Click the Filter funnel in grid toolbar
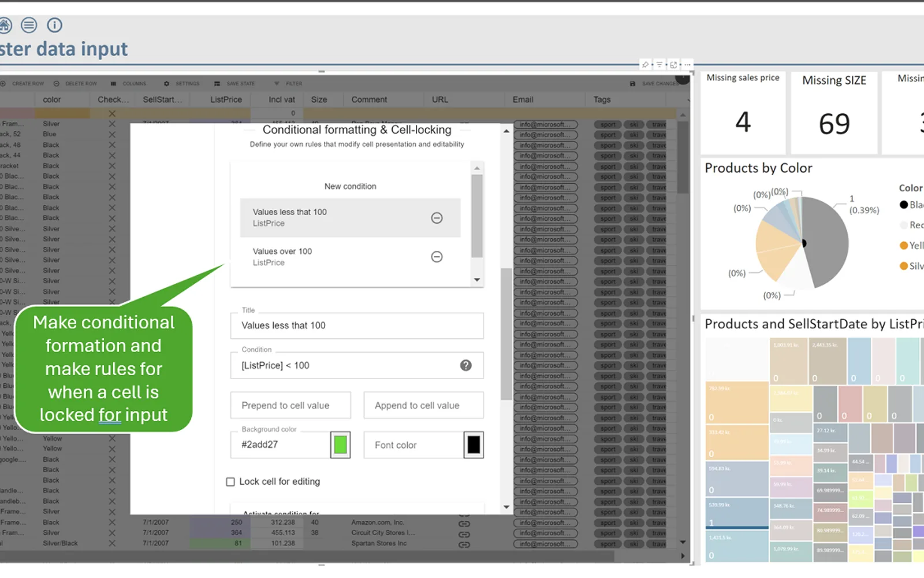The height and width of the screenshot is (578, 924). pyautogui.click(x=277, y=84)
